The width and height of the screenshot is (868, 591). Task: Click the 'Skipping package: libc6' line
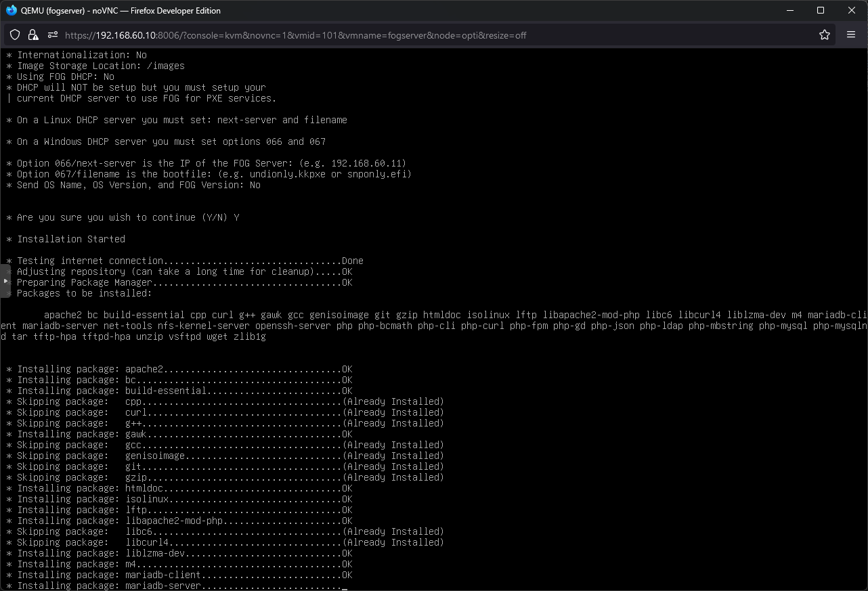[225, 531]
